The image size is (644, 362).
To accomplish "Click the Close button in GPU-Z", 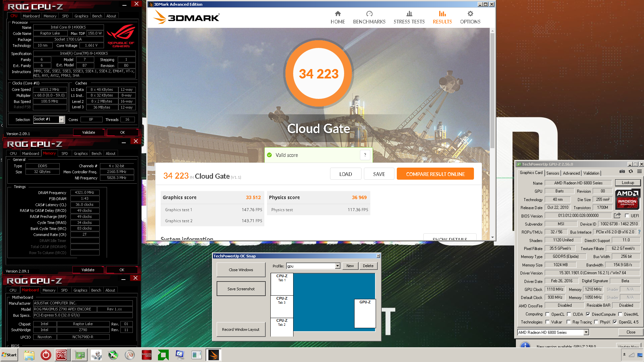I will pos(631,332).
